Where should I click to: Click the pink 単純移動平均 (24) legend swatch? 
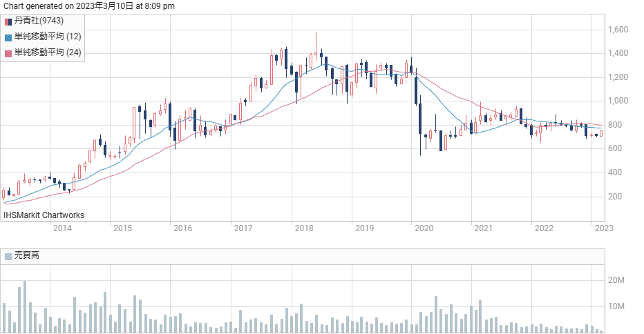pos(8,53)
